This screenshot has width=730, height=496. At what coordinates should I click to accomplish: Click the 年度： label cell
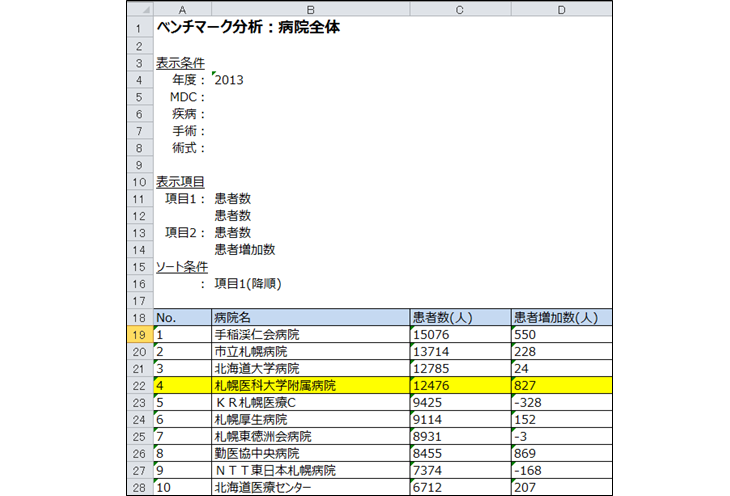click(x=182, y=80)
